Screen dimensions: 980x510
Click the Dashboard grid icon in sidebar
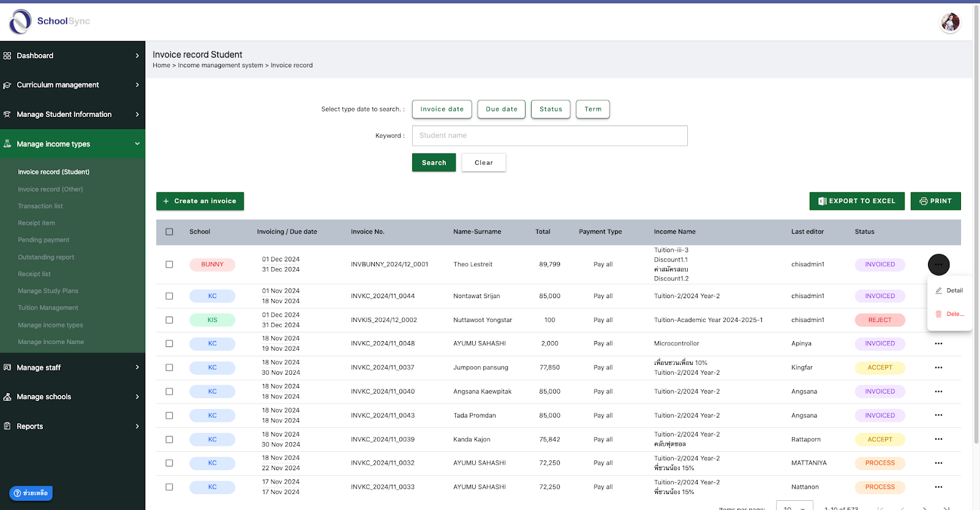[x=7, y=56]
